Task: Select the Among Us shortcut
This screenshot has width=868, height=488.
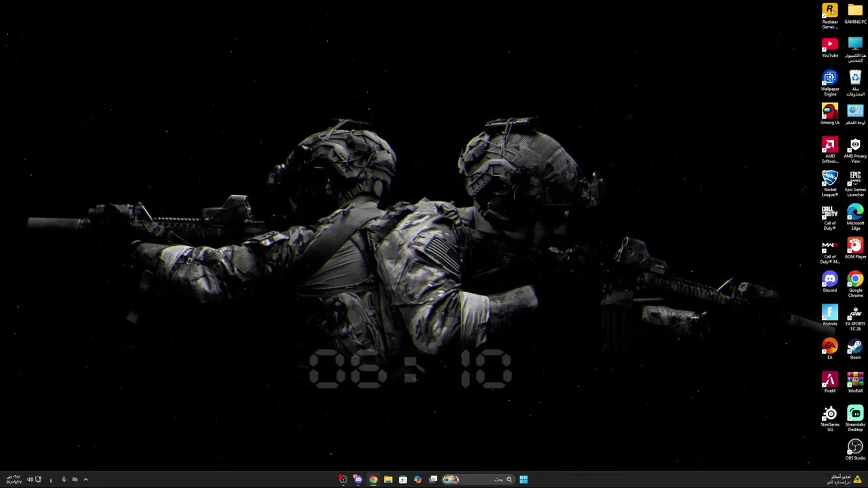Action: point(830,114)
